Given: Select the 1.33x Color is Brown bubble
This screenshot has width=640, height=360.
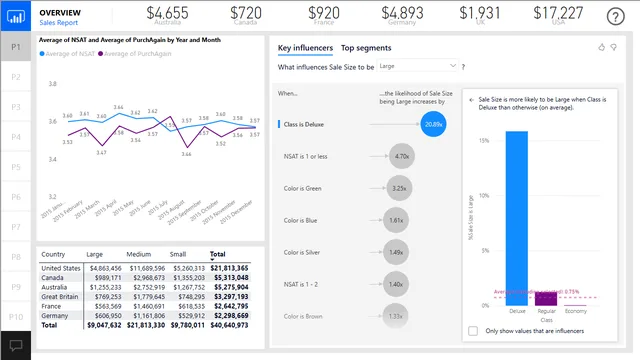Looking at the screenshot, I should pyautogui.click(x=396, y=316).
